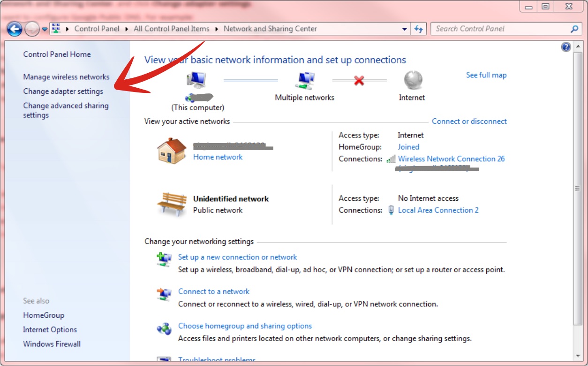Screen dimensions: 588x366
Task: Click the Control Panel icon in address bar
Action: [56, 29]
